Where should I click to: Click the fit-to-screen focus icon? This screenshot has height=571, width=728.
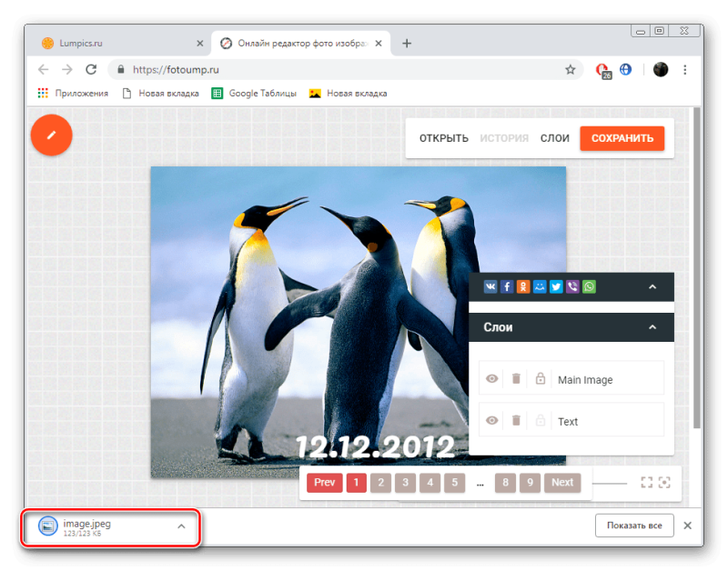665,483
